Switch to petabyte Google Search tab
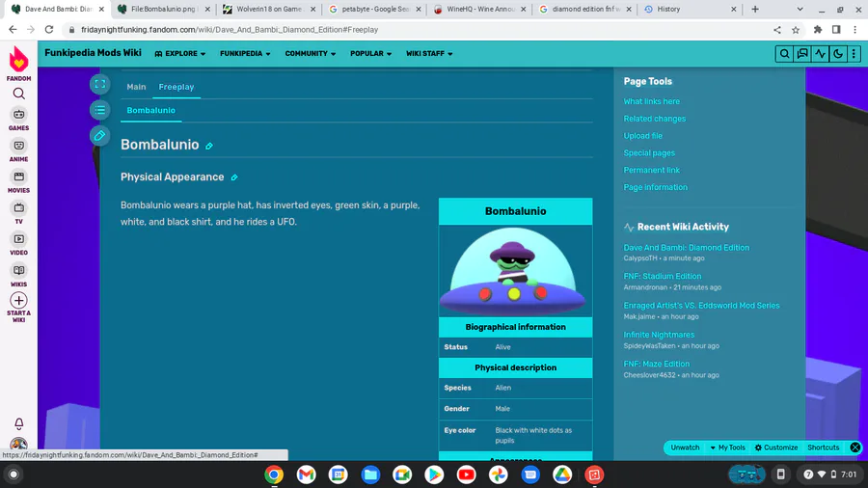The width and height of the screenshot is (868, 488). coord(373,10)
